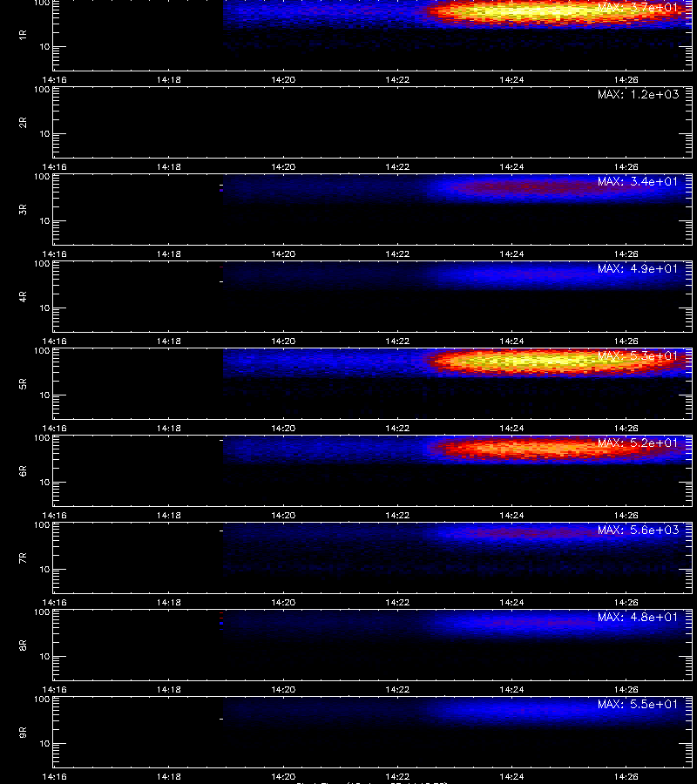
Task: Select the 'MAX: 1.2e+03' annotation
Action: 638,94
